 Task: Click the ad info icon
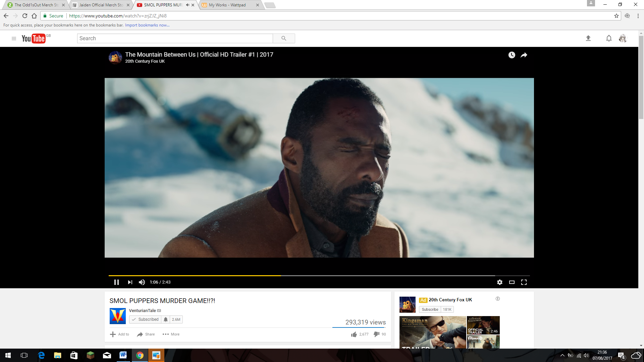point(498,299)
